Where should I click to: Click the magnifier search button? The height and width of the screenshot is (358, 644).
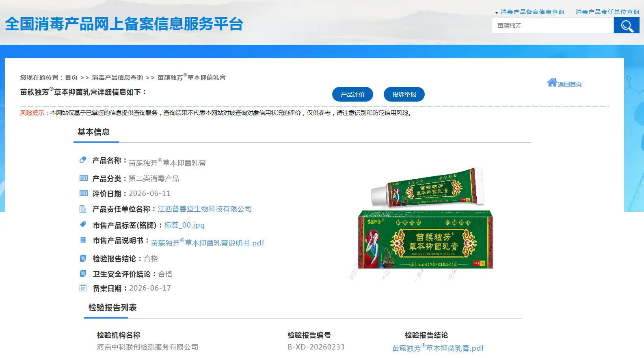(x=627, y=26)
